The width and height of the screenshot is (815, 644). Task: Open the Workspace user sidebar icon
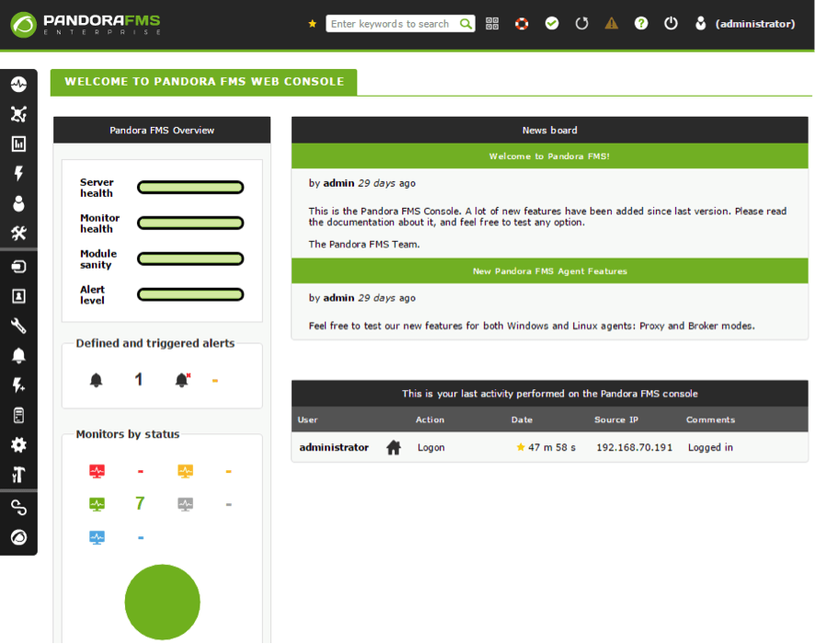(18, 203)
